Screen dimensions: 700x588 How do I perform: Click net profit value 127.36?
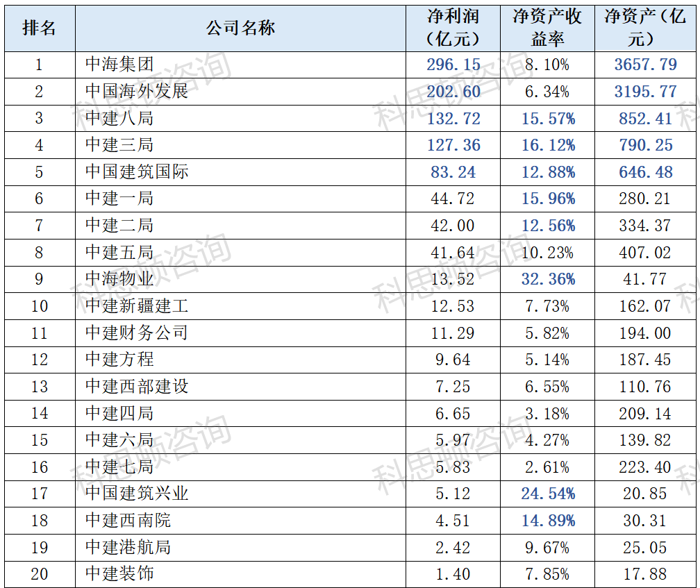point(453,145)
